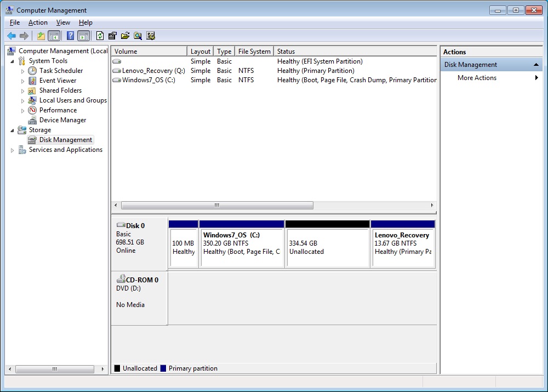The image size is (548, 392).
Task: Select Disk Management icon in tree
Action: pos(32,140)
